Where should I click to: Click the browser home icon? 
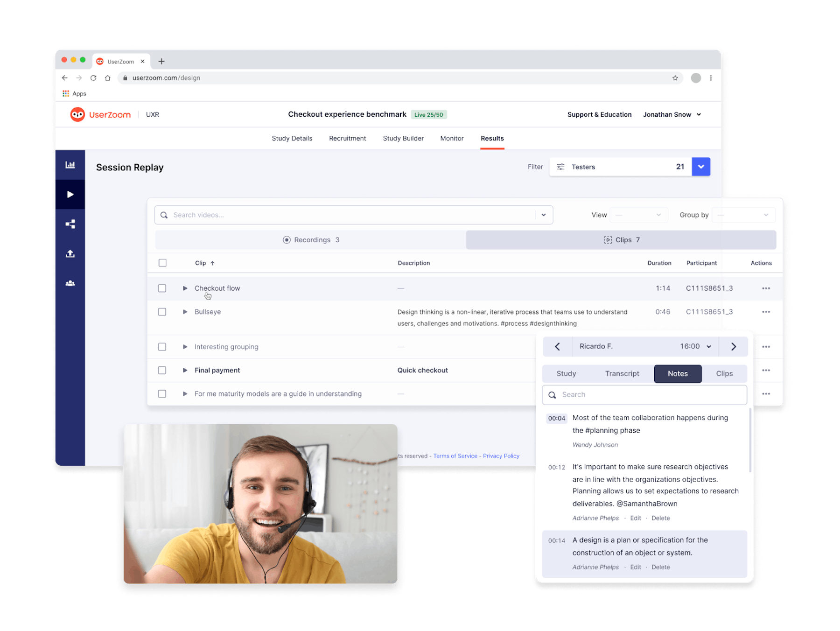108,78
